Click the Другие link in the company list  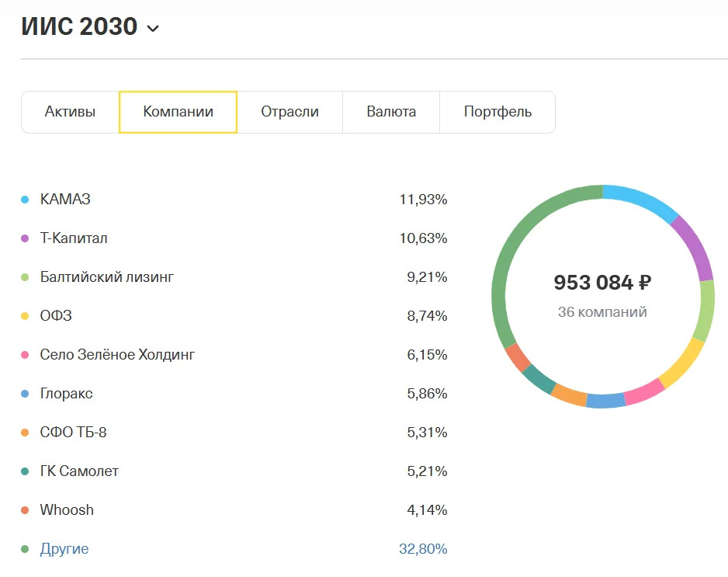64,549
